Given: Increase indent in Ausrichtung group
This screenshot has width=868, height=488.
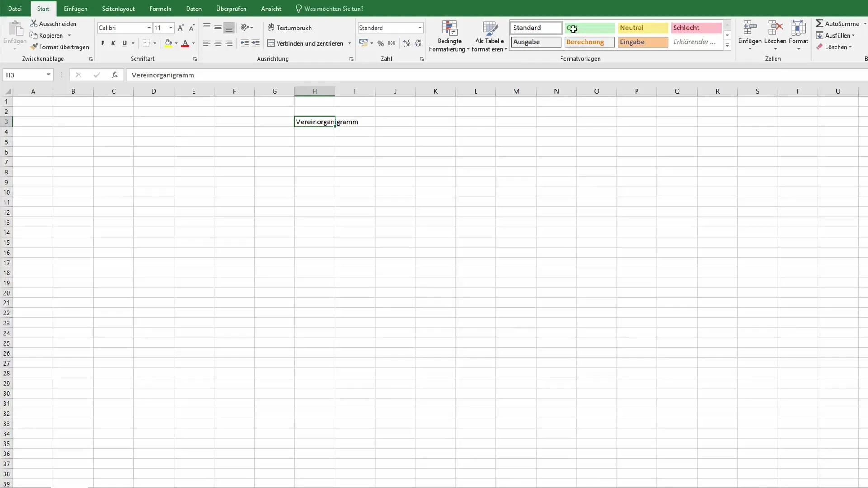Looking at the screenshot, I should 255,43.
